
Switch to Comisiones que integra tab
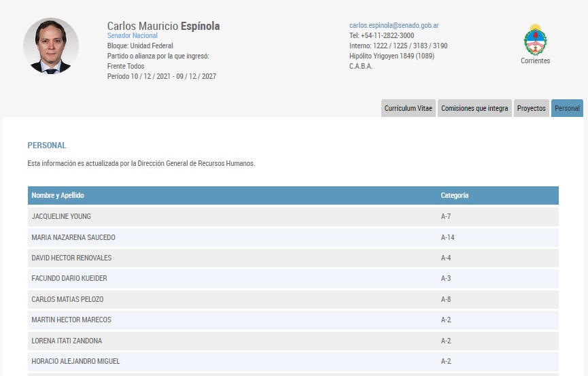(x=474, y=108)
